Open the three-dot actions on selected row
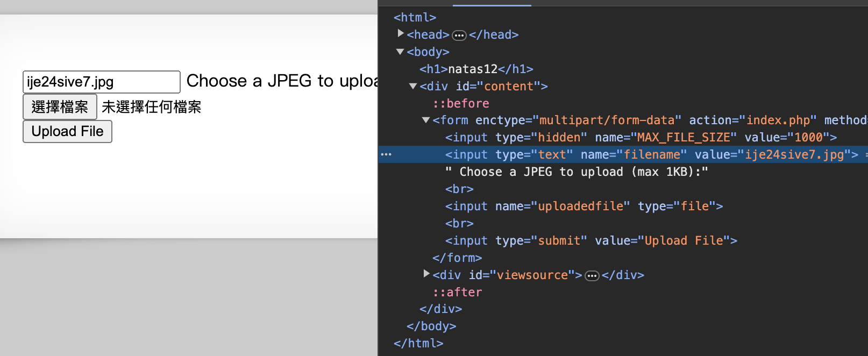This screenshot has width=868, height=356. (386, 154)
